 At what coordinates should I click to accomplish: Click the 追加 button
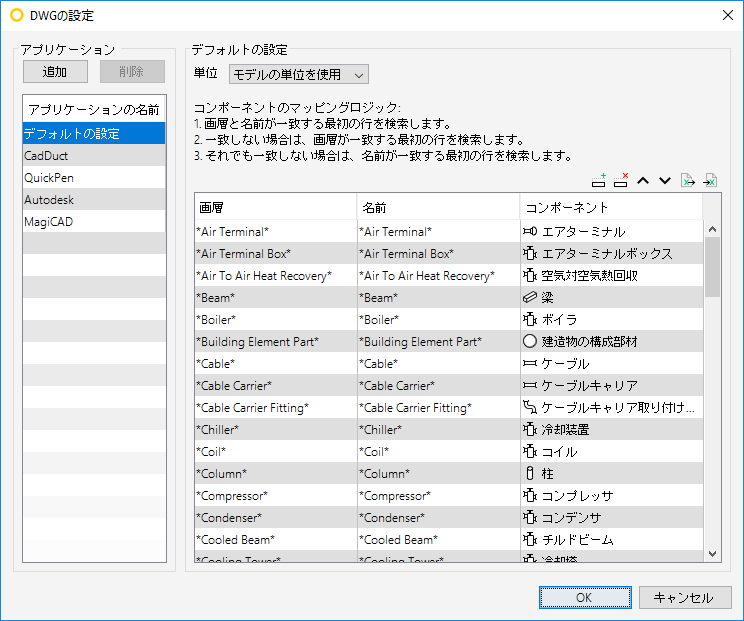(x=55, y=72)
